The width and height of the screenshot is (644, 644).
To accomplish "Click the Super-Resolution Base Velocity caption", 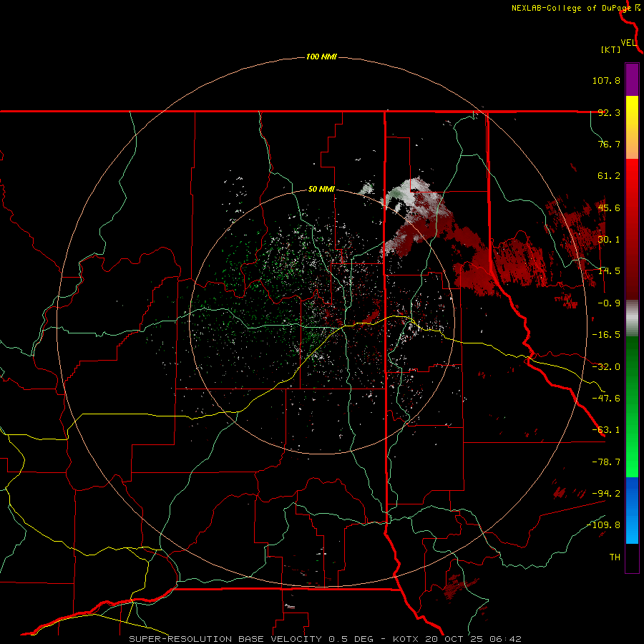I will click(326, 639).
